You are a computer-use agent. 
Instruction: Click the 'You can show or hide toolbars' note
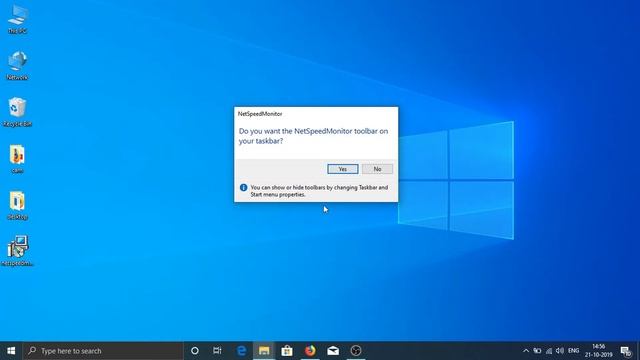[x=319, y=191]
